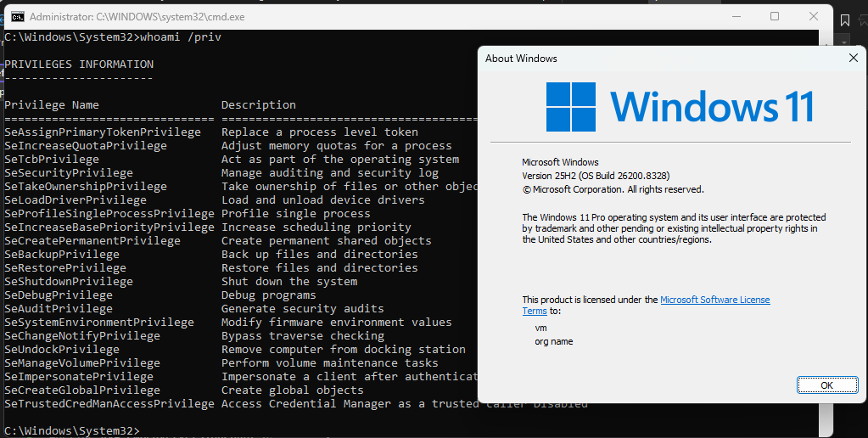Select 'SeAuditPrivilege' text
Image resolution: width=868 pixels, height=438 pixels.
(x=59, y=308)
